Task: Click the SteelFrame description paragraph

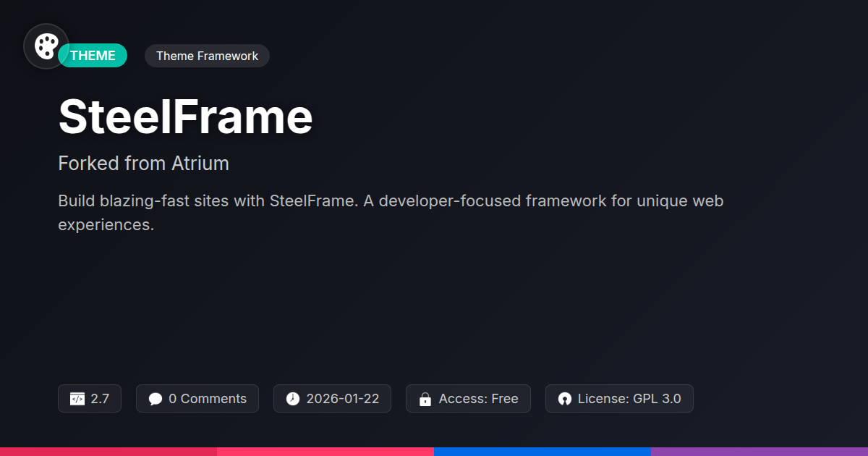Action: (x=391, y=212)
